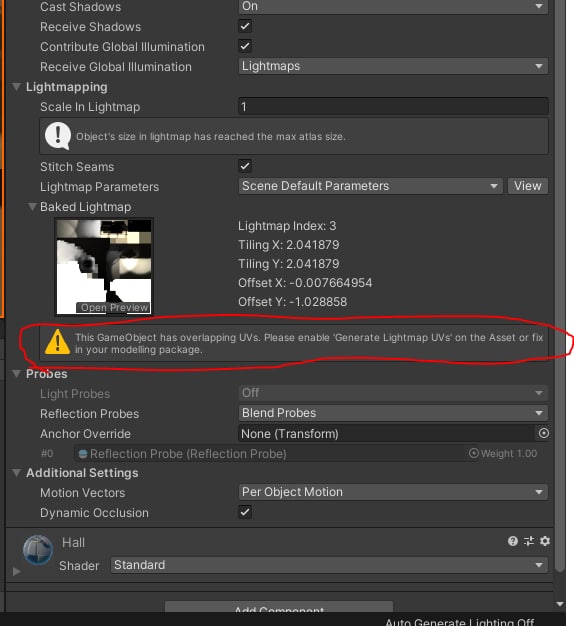This screenshot has height=626, width=574.
Task: Click the Shader label
Action: click(79, 566)
